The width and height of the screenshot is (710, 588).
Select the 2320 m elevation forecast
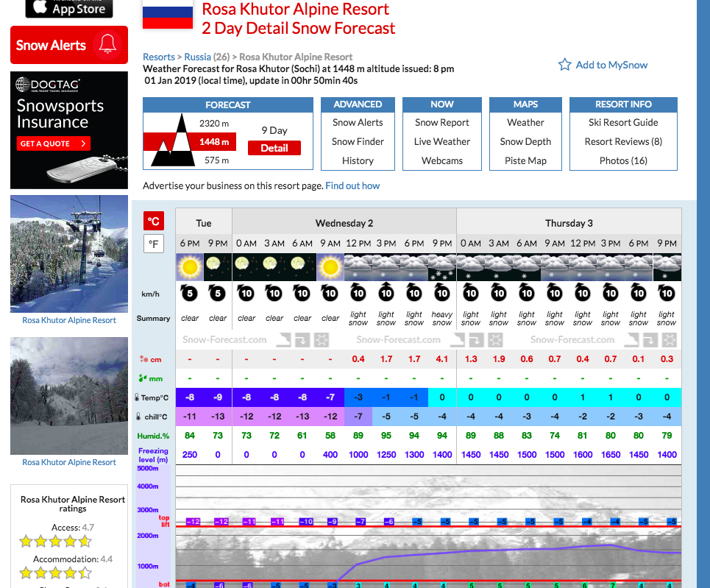click(213, 123)
